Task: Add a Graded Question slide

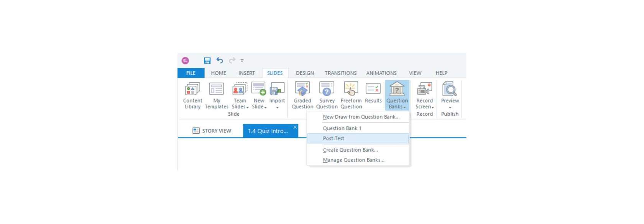Action: pyautogui.click(x=302, y=95)
